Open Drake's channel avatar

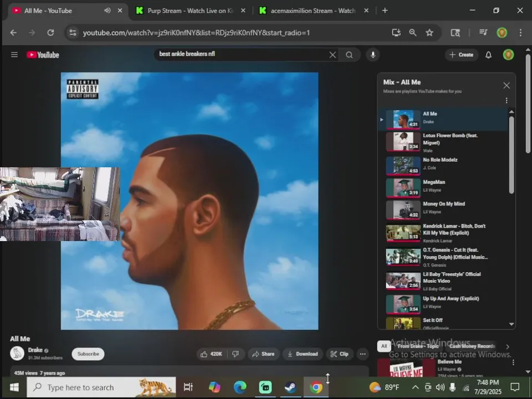point(17,353)
